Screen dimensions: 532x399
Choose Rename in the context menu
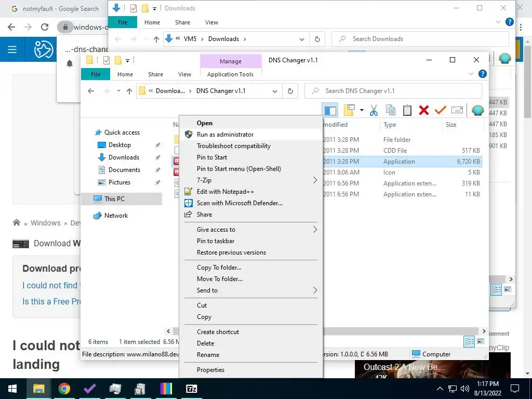click(250, 354)
